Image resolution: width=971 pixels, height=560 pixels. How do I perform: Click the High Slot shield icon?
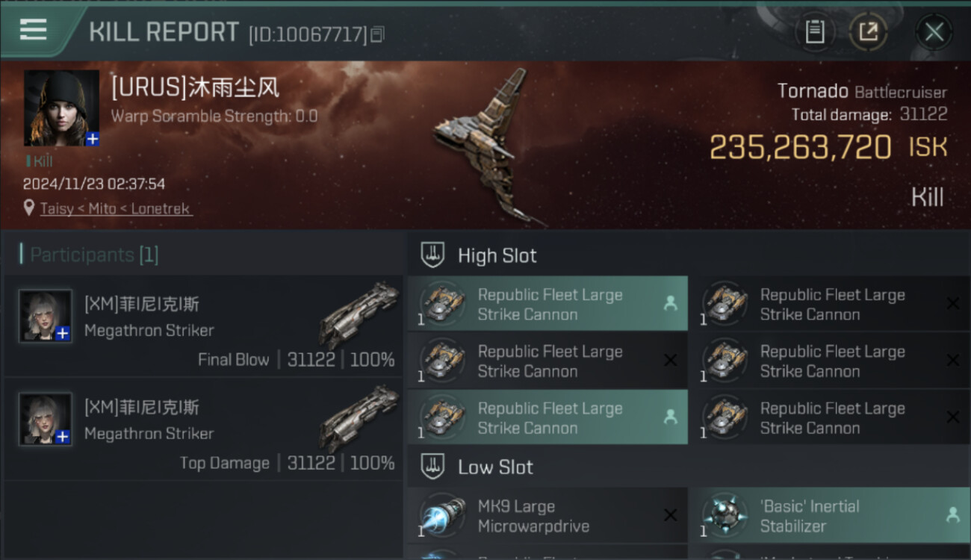point(432,255)
